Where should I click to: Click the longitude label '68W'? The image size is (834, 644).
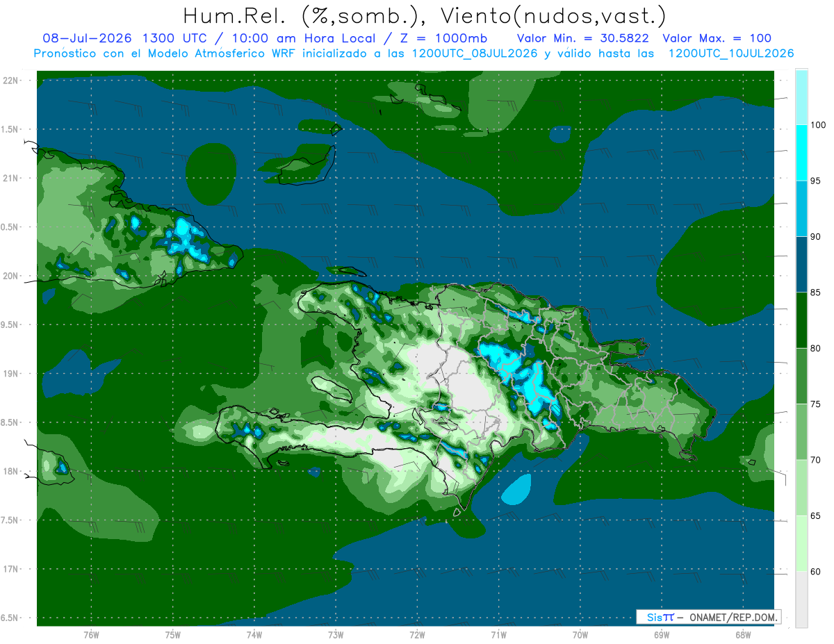coord(743,634)
